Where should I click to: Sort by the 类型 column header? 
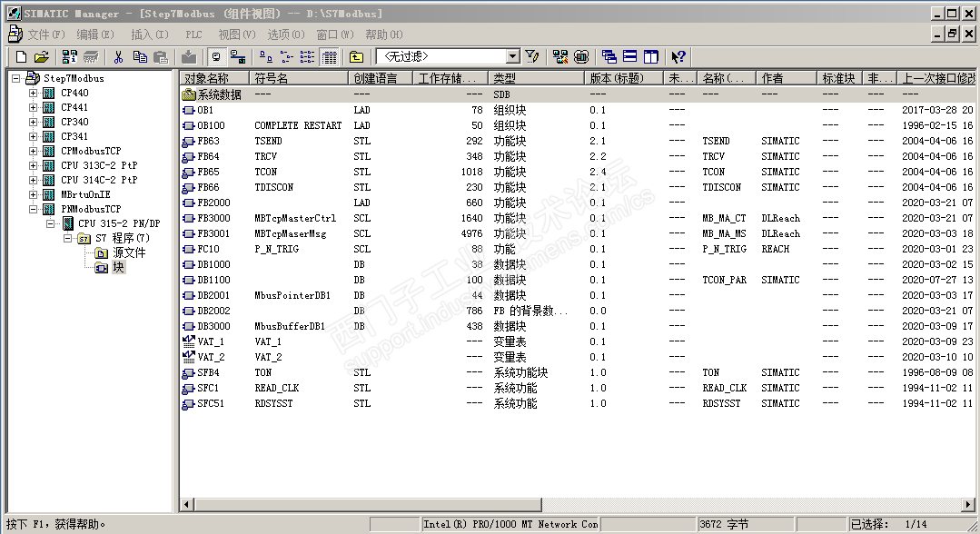click(x=536, y=78)
